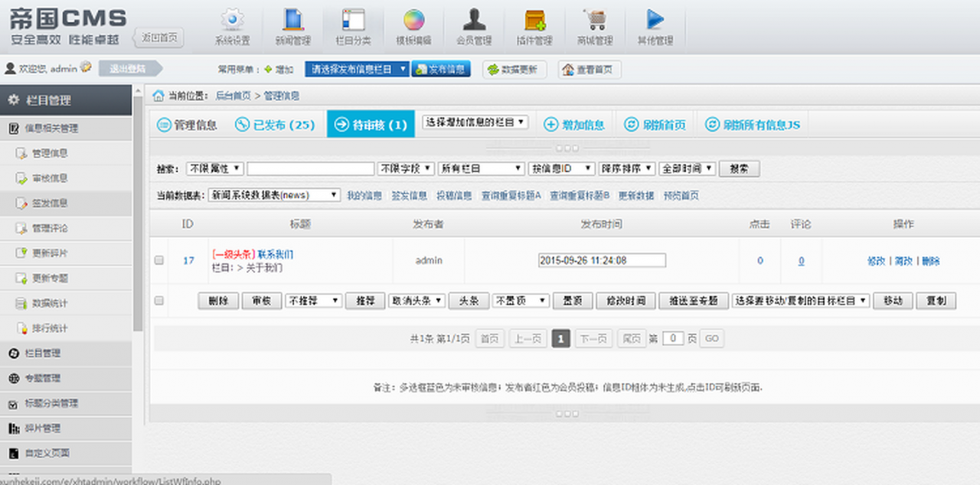
Task: Open the 选择增加信息的栏目 dropdown
Action: click(475, 122)
